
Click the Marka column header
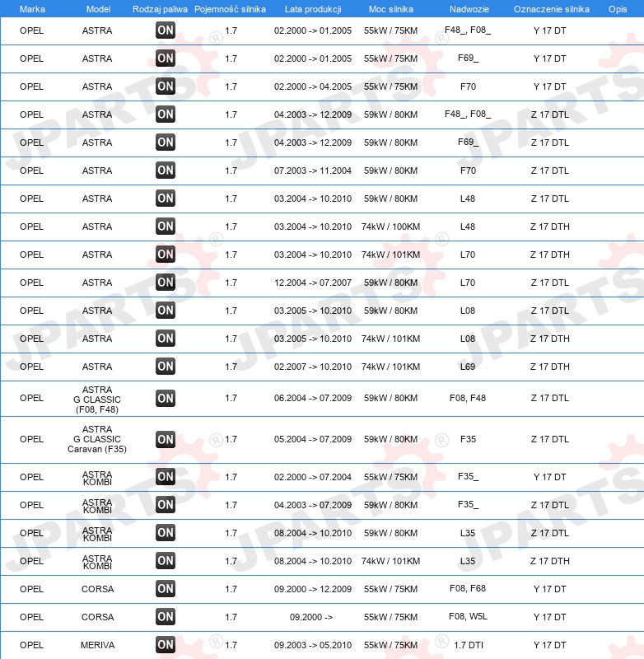tap(32, 9)
